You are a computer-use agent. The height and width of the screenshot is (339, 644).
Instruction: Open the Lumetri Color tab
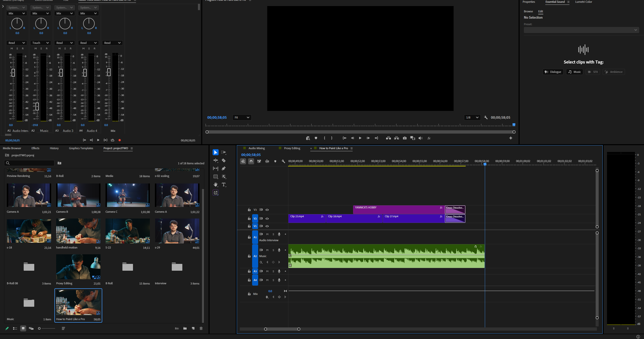coord(584,2)
